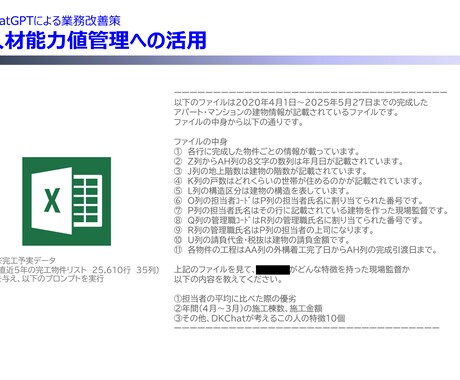Select item ⑦ P列の担当者氏名
Image resolution: width=460 pixels, height=380 pixels.
[311, 211]
